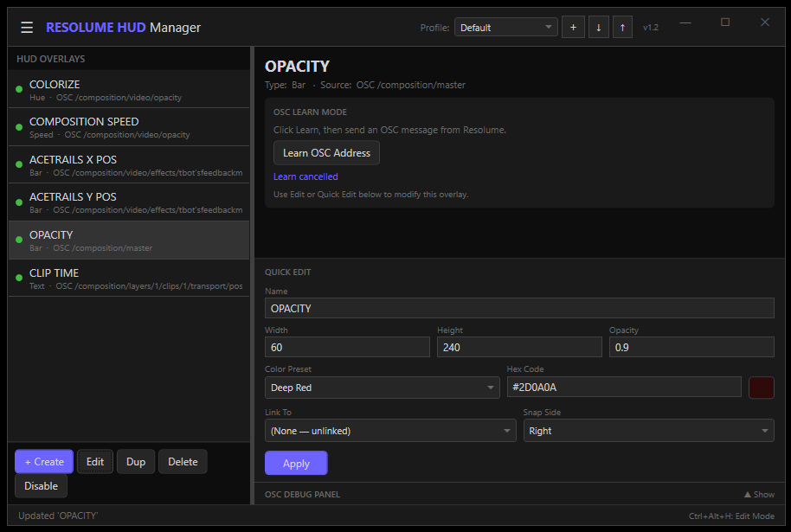This screenshot has height=532, width=791.
Task: Click the Learn OSC Address button
Action: [326, 153]
